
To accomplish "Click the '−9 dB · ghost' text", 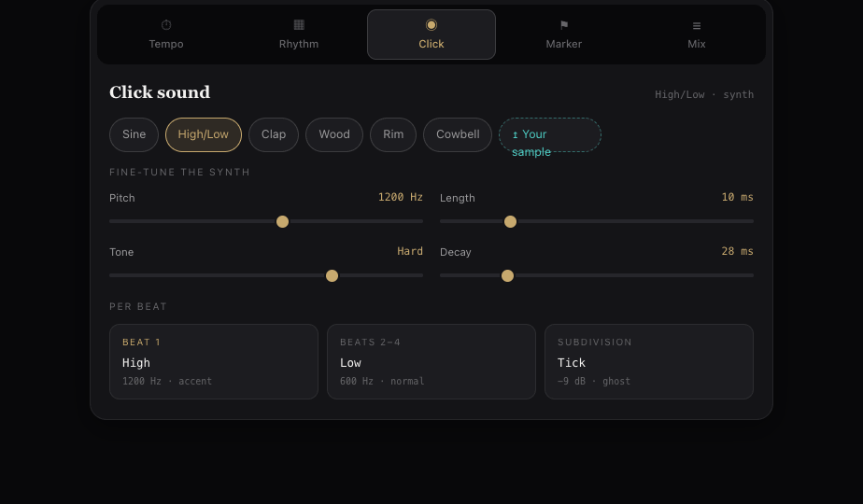I will click(x=594, y=381).
